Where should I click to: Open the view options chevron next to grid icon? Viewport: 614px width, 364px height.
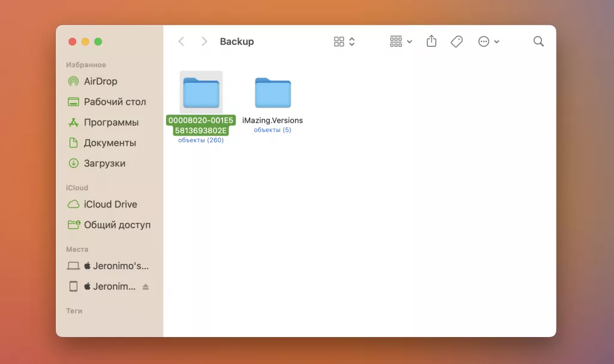click(x=351, y=41)
